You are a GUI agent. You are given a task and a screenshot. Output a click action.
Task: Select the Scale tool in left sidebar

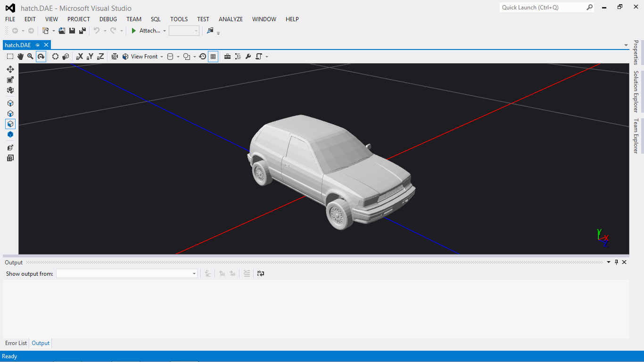(10, 80)
